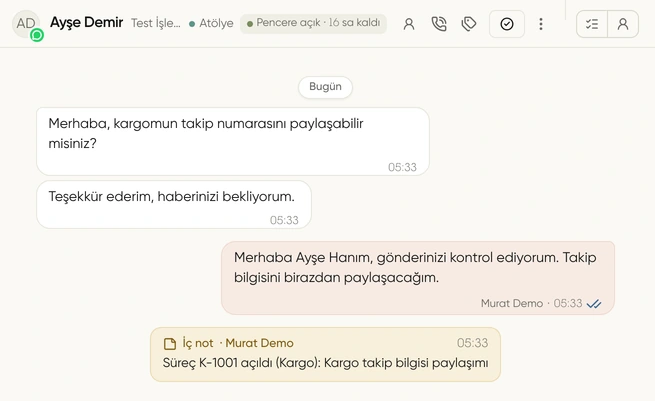Image resolution: width=655 pixels, height=401 pixels.
Task: Click the 05:33 timestamp on the internal note
Action: pos(472,343)
